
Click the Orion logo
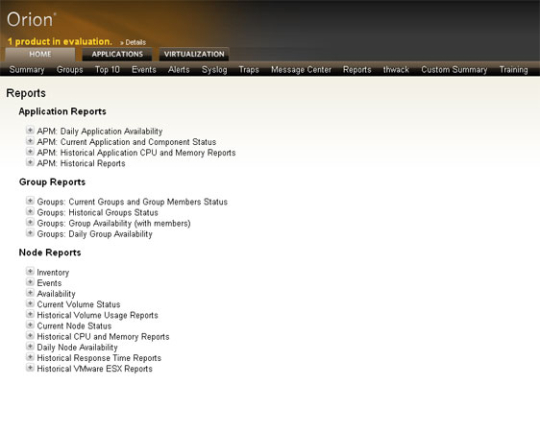[31, 20]
